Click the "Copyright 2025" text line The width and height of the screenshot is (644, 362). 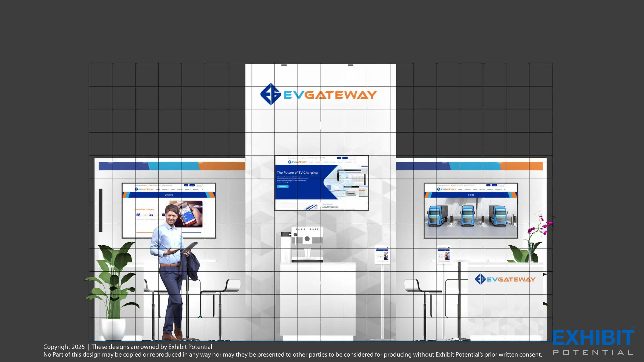coord(128,347)
